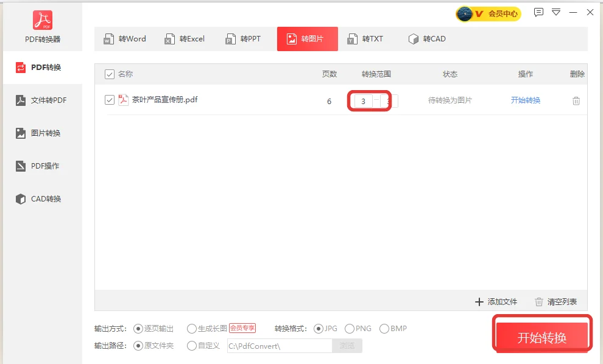This screenshot has width=603, height=364.
Task: Select PDF转换 in the sidebar
Action: [43, 68]
